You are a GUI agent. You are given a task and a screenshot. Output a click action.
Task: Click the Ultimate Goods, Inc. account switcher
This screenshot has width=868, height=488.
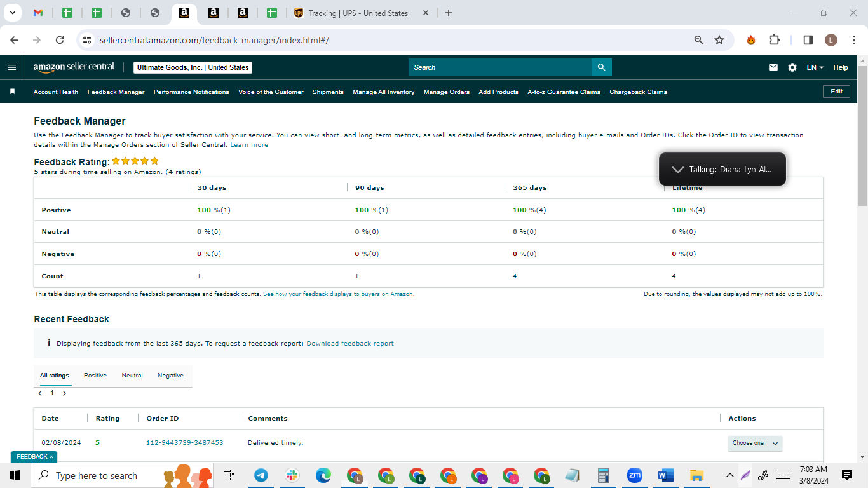coord(193,67)
